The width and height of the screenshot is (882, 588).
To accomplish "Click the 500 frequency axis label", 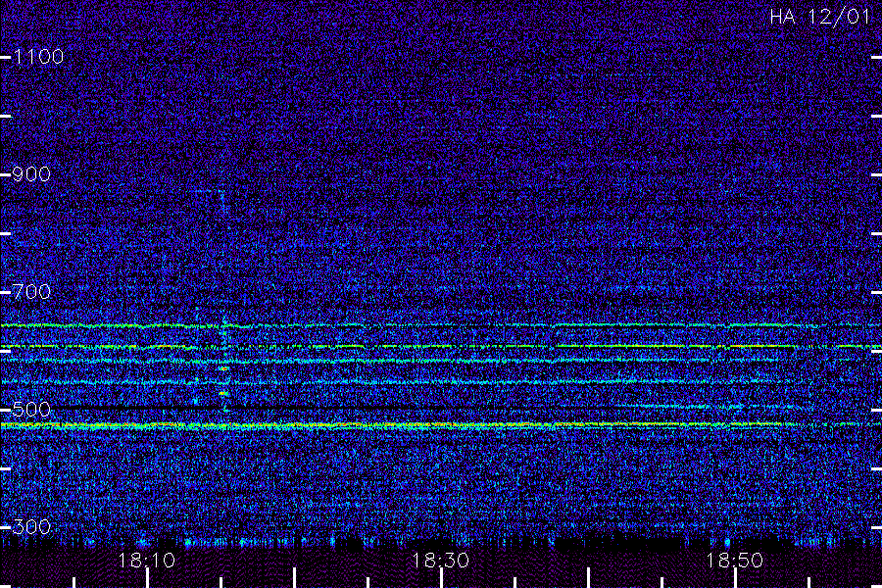I will coord(31,409).
